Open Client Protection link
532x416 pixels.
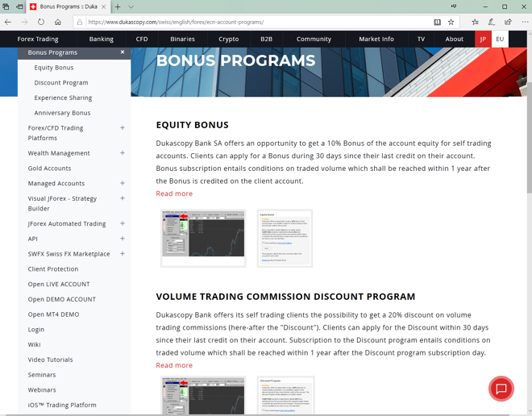tap(53, 269)
